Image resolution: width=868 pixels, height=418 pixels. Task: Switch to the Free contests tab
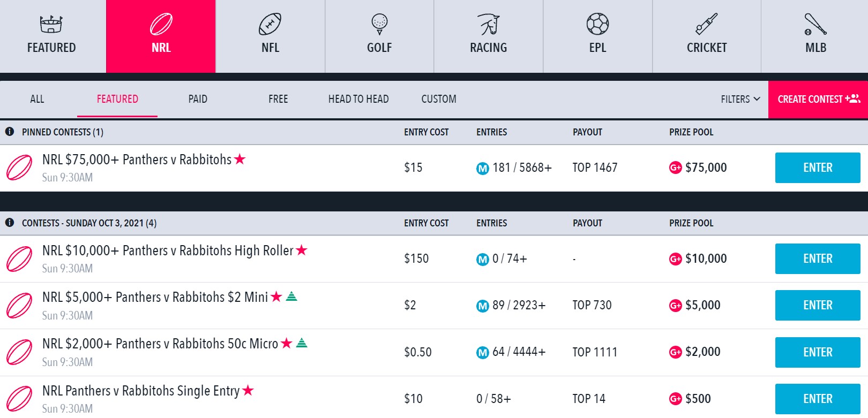coord(278,99)
